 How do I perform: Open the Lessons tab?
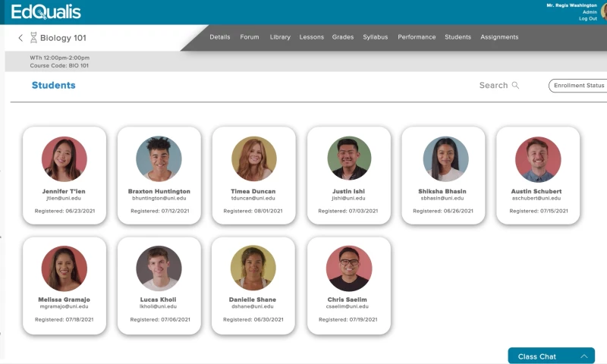click(x=311, y=37)
